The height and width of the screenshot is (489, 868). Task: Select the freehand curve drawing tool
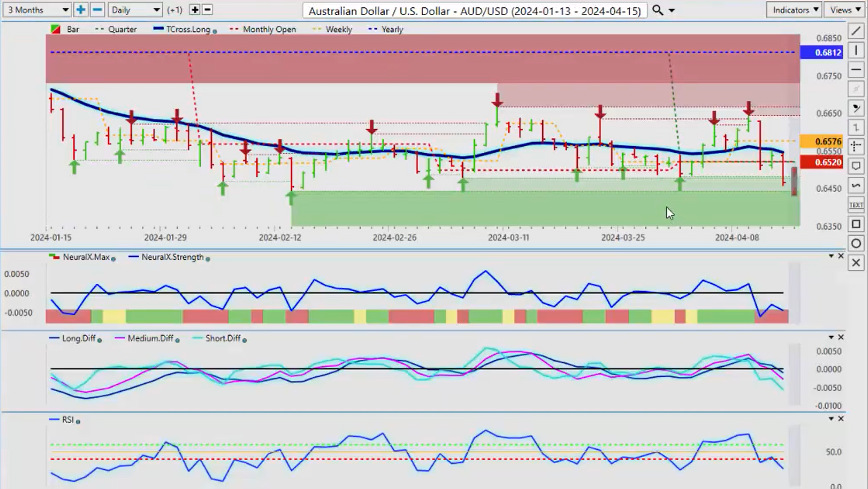tap(855, 185)
